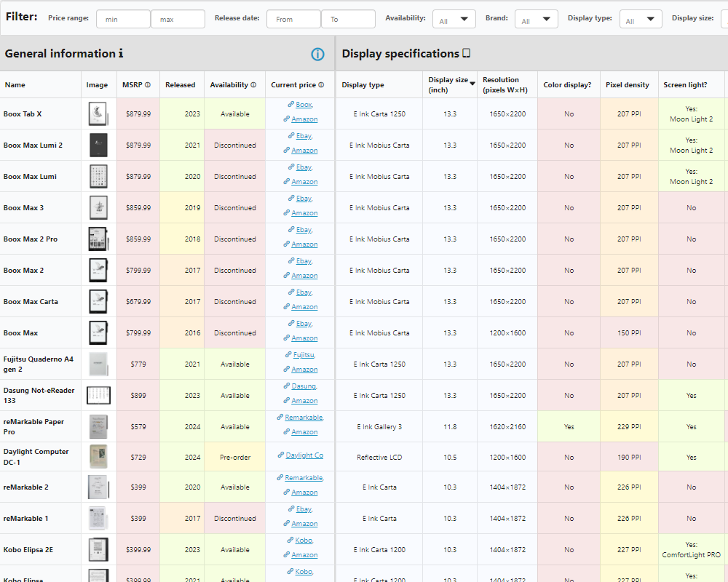Open the Ebay link for Boox Max 3

point(304,199)
